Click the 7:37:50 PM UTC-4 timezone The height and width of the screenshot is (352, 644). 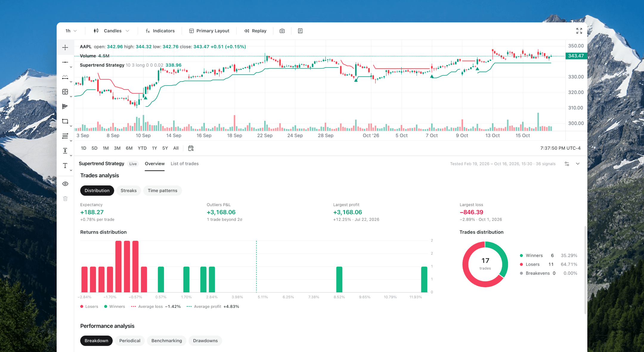[561, 148]
